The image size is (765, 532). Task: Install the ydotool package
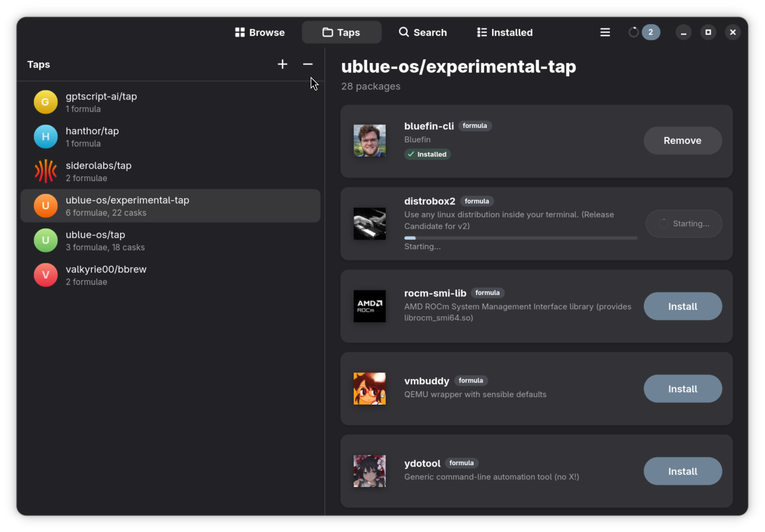click(683, 471)
